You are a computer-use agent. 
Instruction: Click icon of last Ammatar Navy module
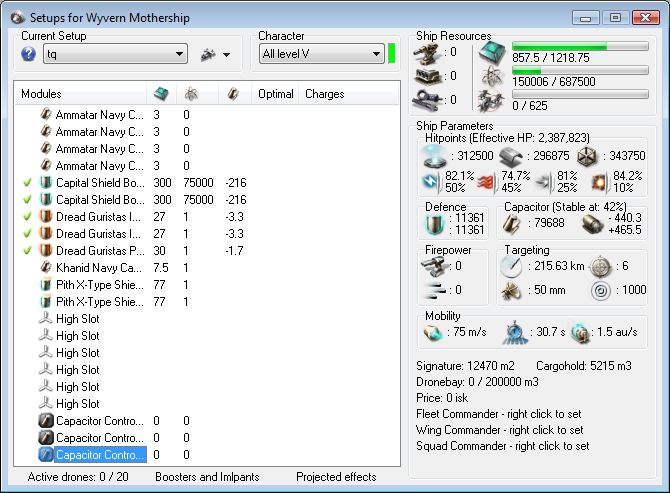[x=46, y=165]
